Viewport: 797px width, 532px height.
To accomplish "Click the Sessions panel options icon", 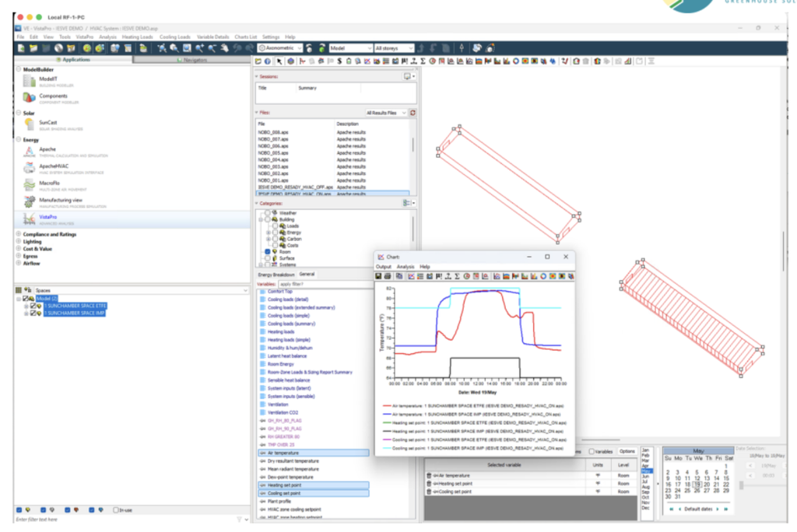I will pos(409,77).
